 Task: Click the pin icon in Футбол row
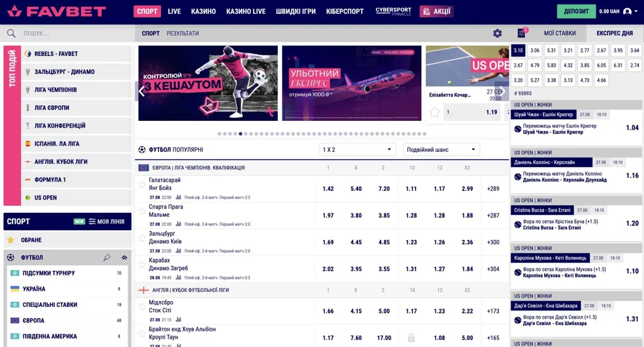(107, 258)
